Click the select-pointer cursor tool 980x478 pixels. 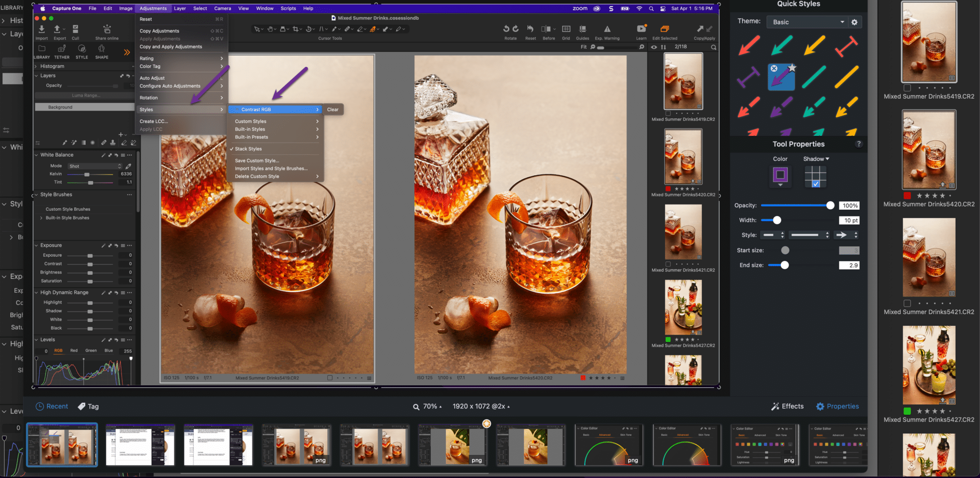(257, 29)
